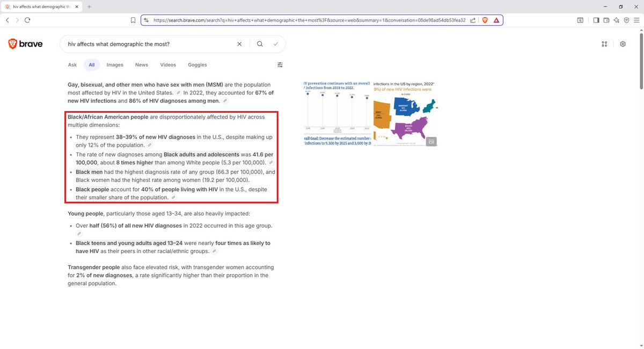Switch to the News tab
Image resolution: width=644 pixels, height=349 pixels.
click(x=142, y=65)
